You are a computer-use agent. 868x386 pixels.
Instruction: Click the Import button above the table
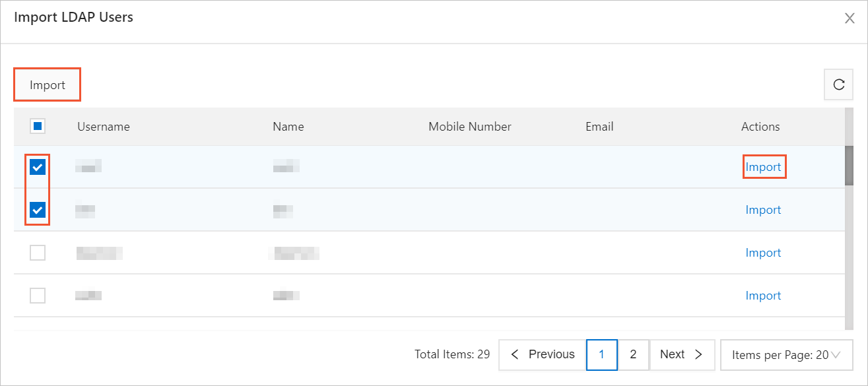click(48, 84)
